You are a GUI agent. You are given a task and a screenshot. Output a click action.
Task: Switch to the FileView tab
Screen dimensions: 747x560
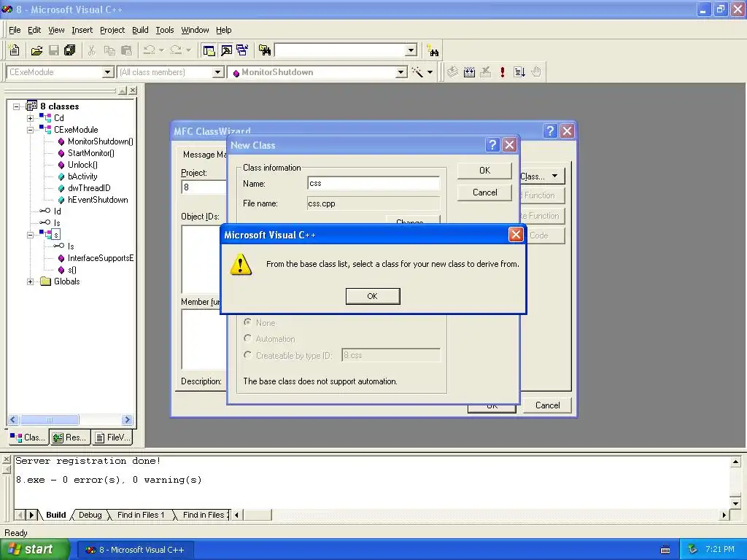pyautogui.click(x=112, y=437)
